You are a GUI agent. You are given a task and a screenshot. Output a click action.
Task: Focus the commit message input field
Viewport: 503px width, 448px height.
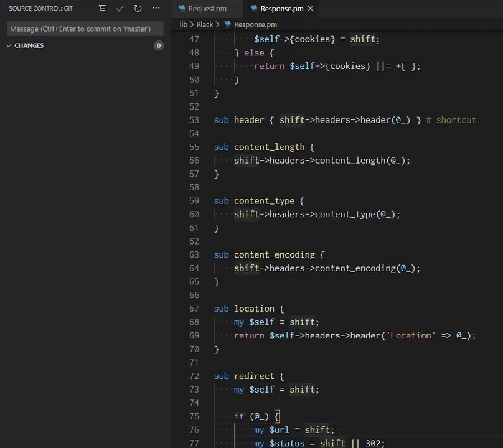point(85,29)
